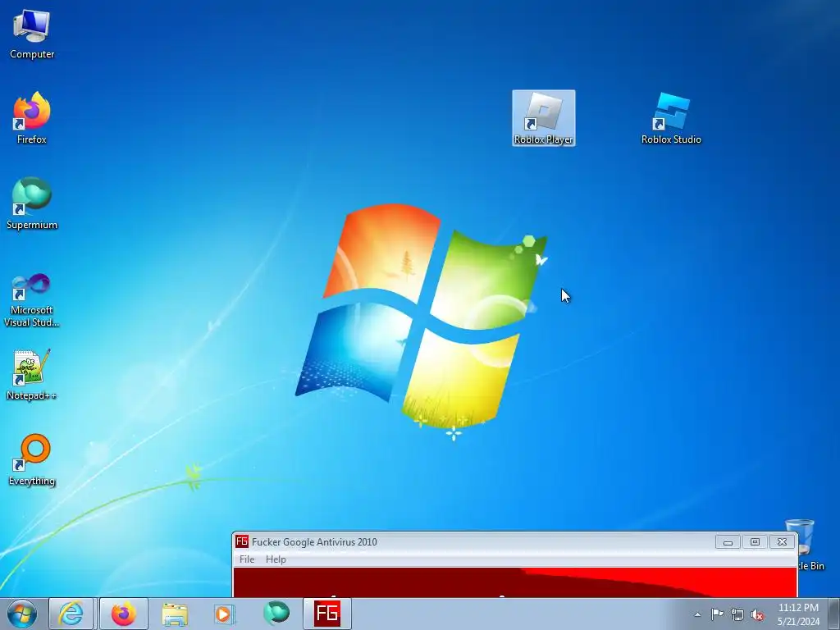This screenshot has width=840, height=630.
Task: Open Windows Media Player from the taskbar
Action: pyautogui.click(x=224, y=614)
